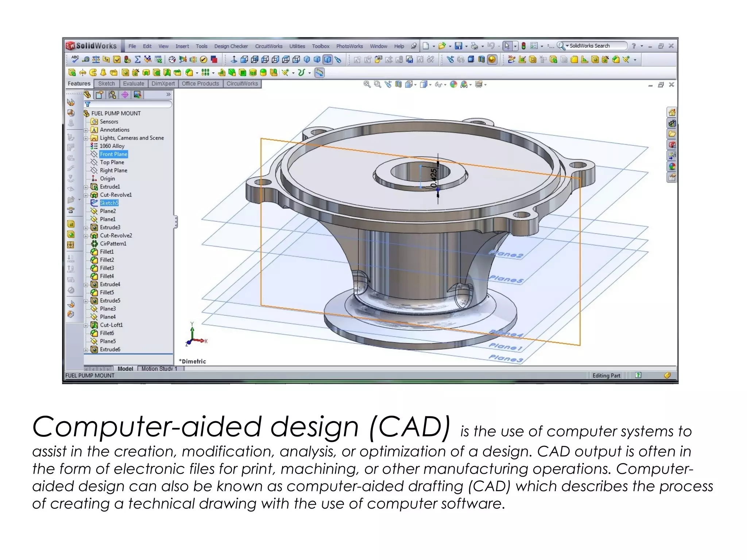The width and height of the screenshot is (747, 560).
Task: Open the Mass Properties scales icon
Action: click(96, 59)
